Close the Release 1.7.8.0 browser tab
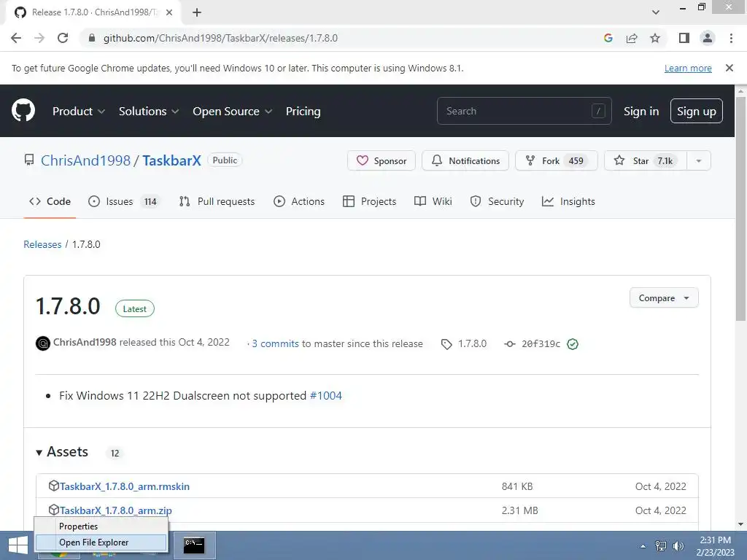Screen dimensions: 747x560 pyautogui.click(x=169, y=12)
